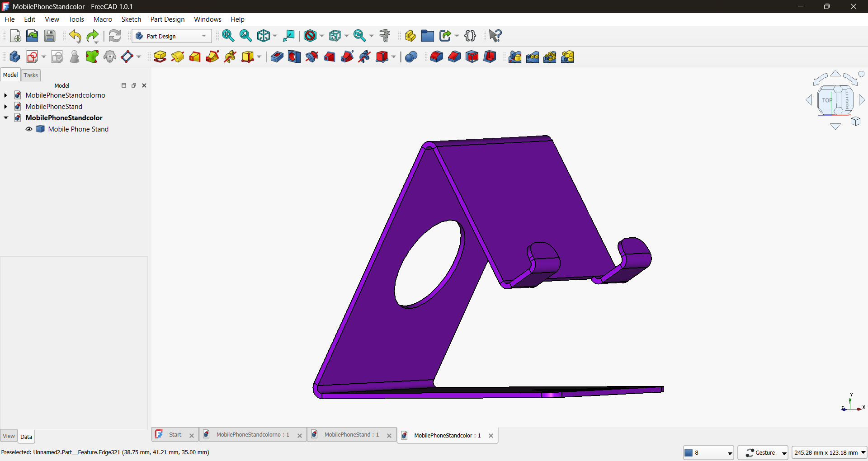Select the Pad tool
The width and height of the screenshot is (868, 461).
[160, 56]
